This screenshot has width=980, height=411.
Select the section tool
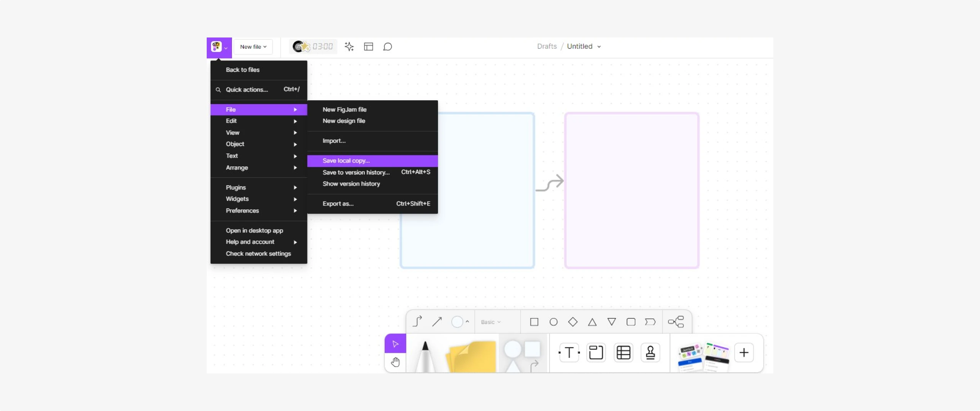pyautogui.click(x=596, y=352)
